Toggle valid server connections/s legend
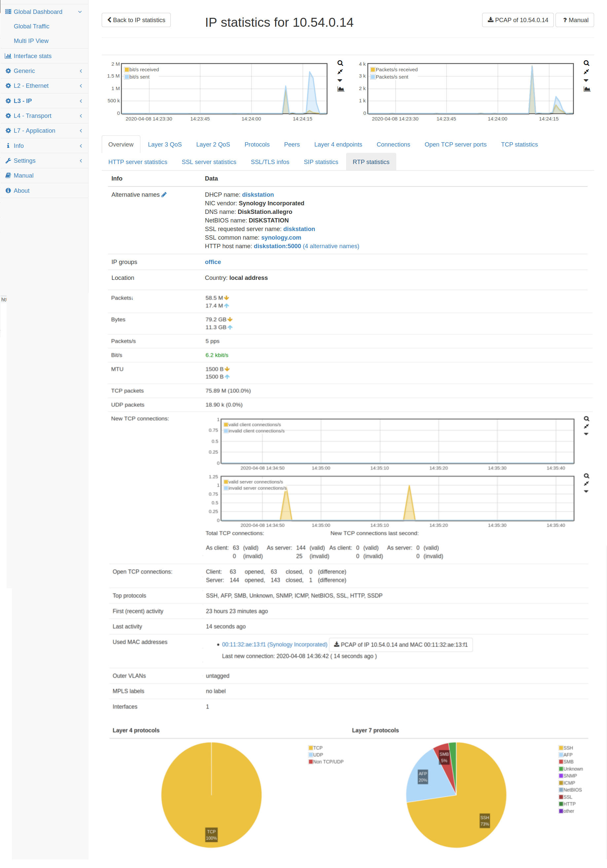This screenshot has width=607, height=868. (253, 482)
